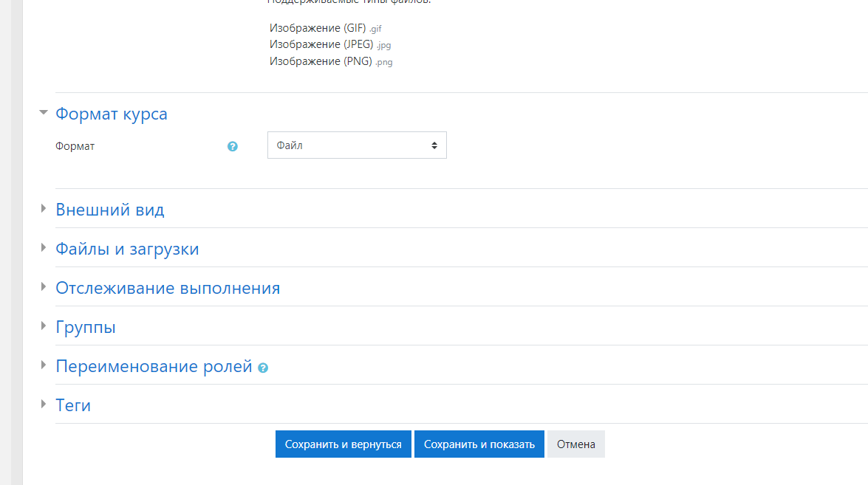Click the Теги heading text
The image size is (868, 485).
click(73, 406)
